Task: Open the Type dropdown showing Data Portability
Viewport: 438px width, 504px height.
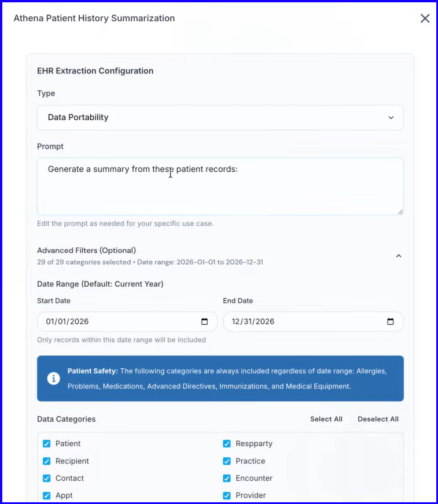Action: (220, 117)
